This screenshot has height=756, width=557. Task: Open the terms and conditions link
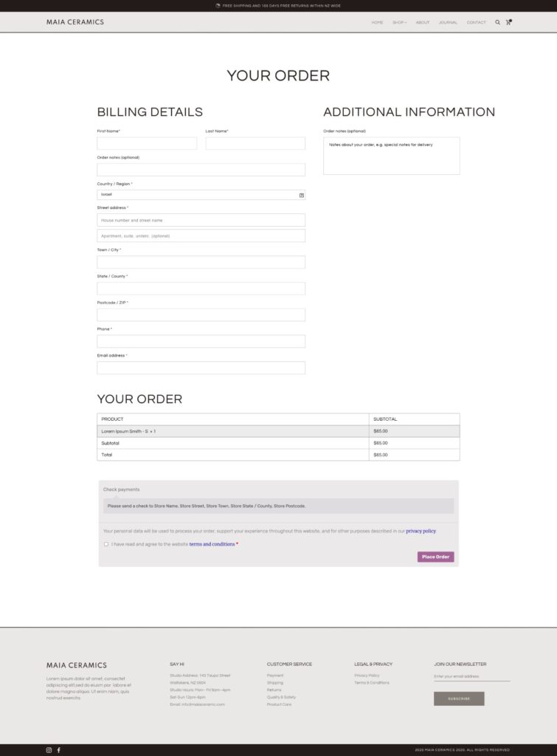tap(212, 544)
